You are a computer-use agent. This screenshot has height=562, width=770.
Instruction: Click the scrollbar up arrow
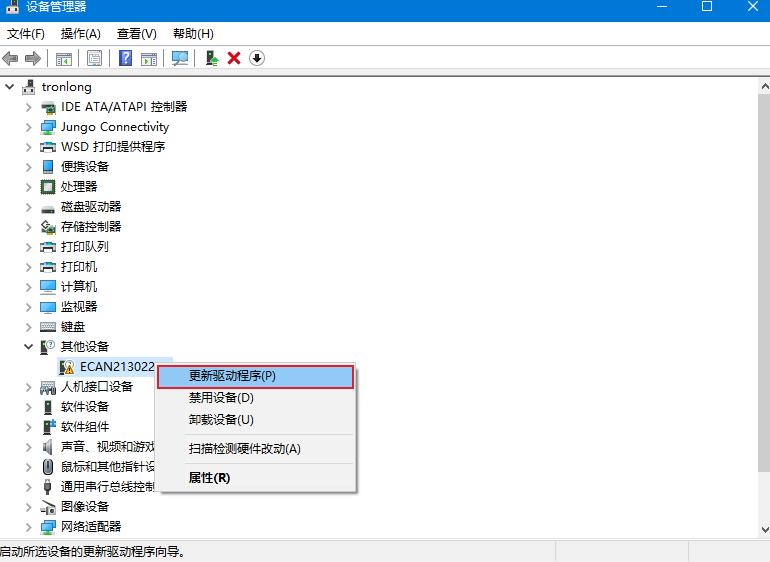(x=764, y=87)
